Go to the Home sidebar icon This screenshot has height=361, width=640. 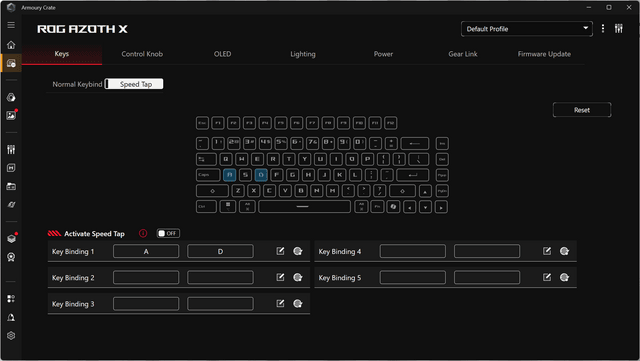11,45
